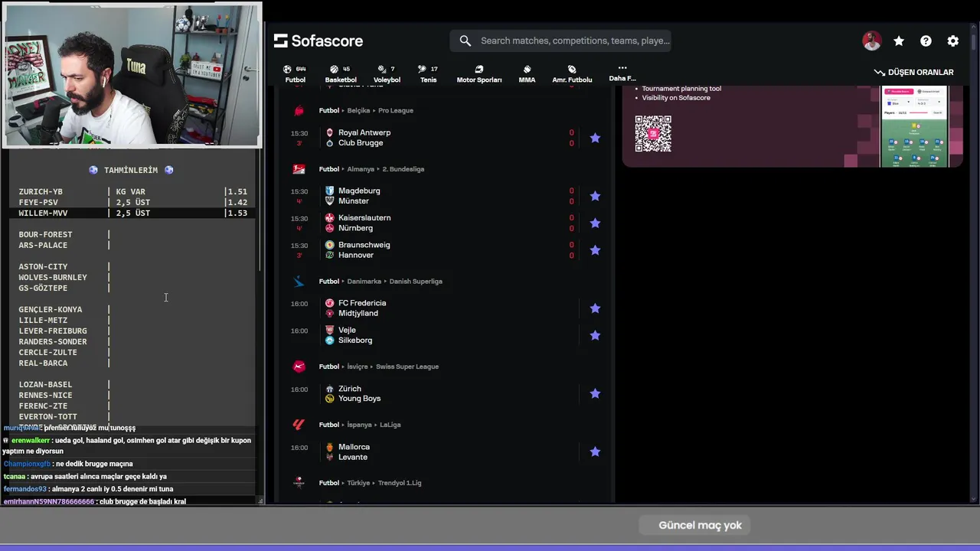Select the MMA sport tab
This screenshot has height=551, width=980.
point(527,74)
